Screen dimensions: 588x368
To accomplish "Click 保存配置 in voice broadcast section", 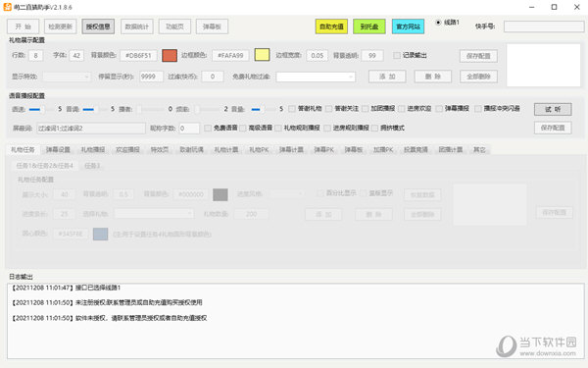I will tap(553, 128).
